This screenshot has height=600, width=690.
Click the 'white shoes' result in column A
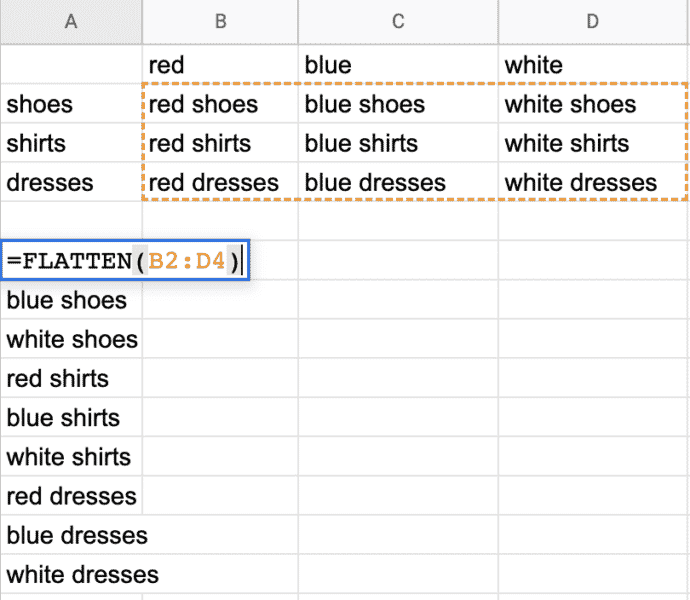72,339
